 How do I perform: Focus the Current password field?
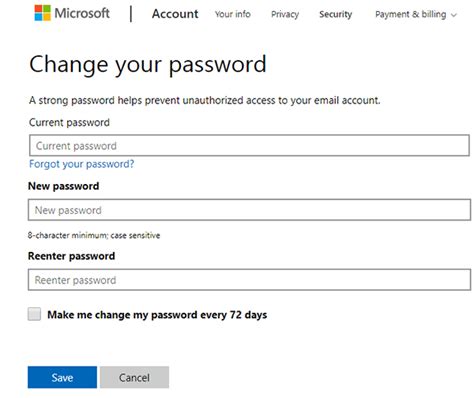coord(249,145)
